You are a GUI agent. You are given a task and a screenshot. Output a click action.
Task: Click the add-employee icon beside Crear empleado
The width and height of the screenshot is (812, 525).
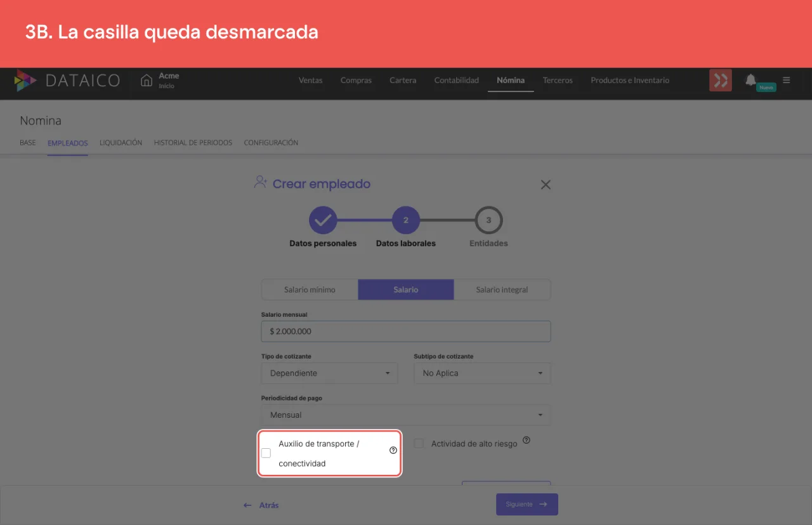coord(260,183)
